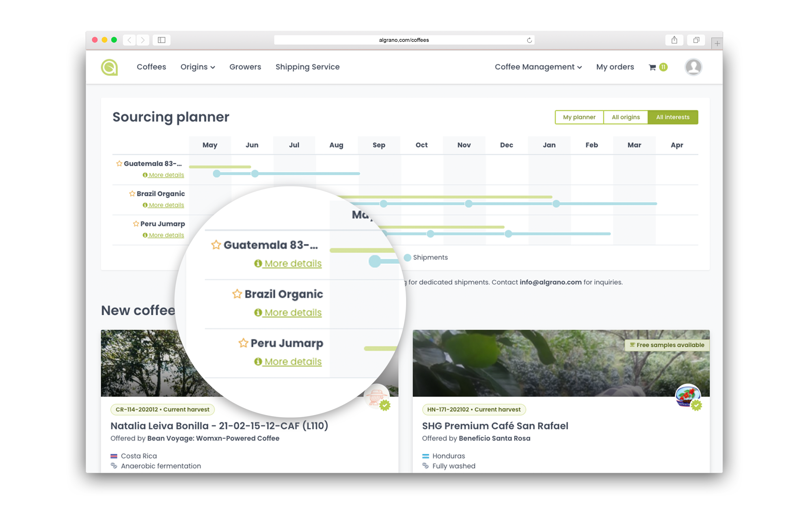Select the 'All interests' toggle button
The width and height of the screenshot is (812, 512).
[672, 116]
